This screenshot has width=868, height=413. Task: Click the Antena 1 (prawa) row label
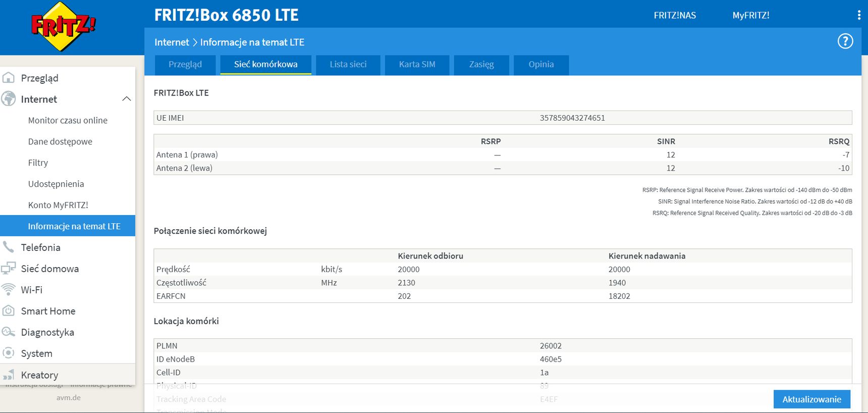[187, 154]
